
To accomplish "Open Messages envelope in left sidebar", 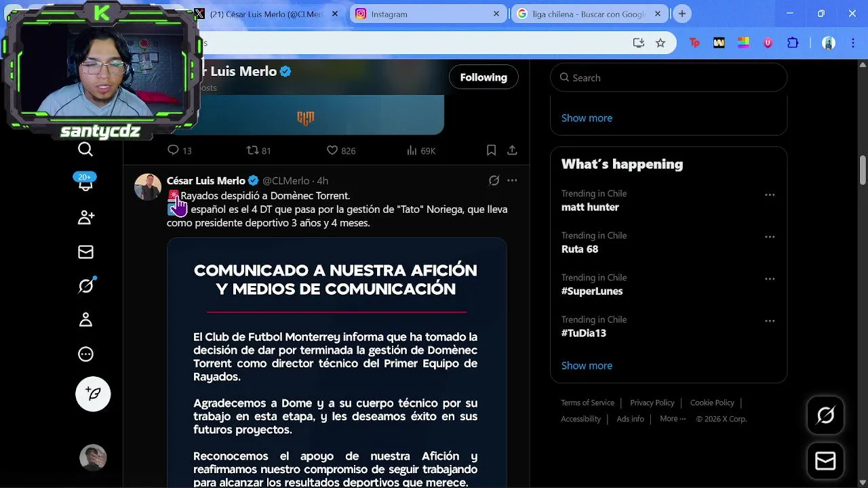I will (85, 252).
